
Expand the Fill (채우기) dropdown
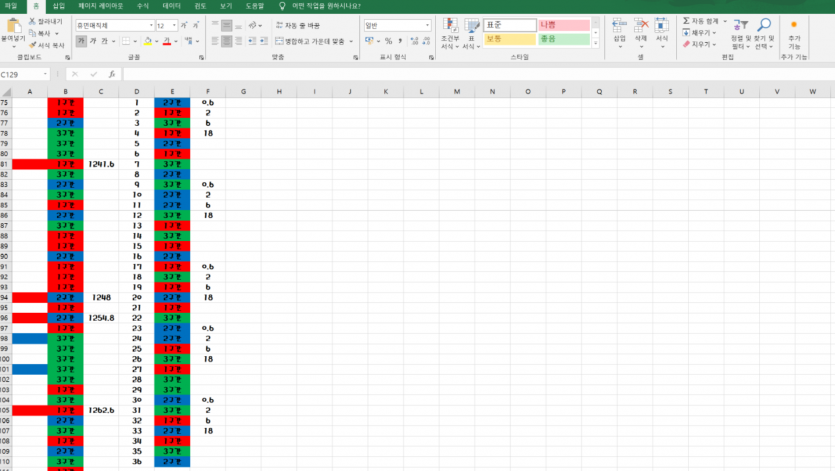click(714, 33)
